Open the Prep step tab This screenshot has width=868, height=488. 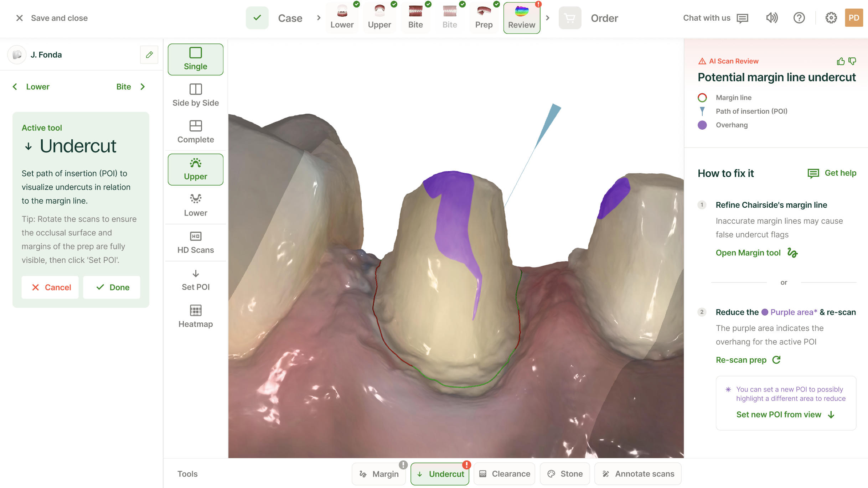pos(484,18)
